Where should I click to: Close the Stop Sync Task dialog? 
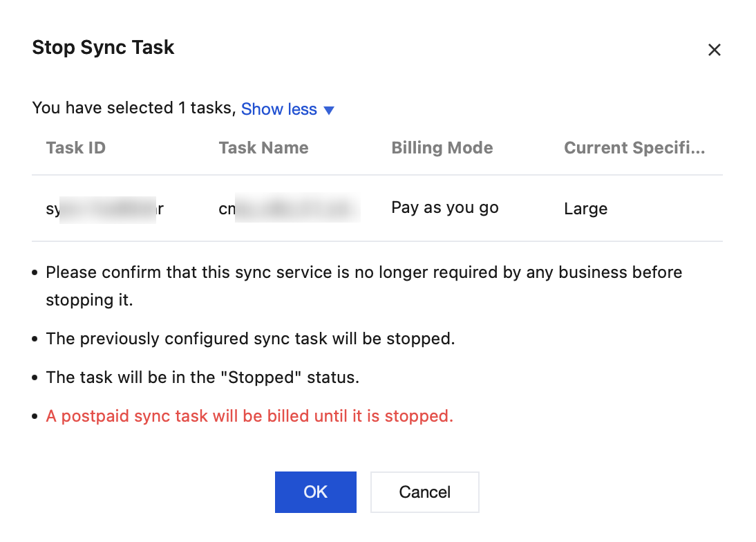point(715,50)
